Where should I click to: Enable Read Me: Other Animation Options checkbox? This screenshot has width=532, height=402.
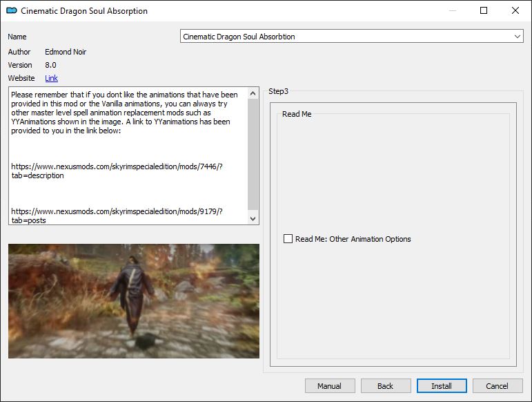click(288, 239)
